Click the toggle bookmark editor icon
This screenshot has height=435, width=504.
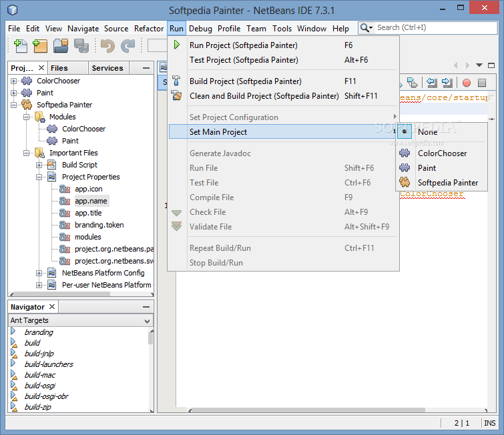coord(413,83)
